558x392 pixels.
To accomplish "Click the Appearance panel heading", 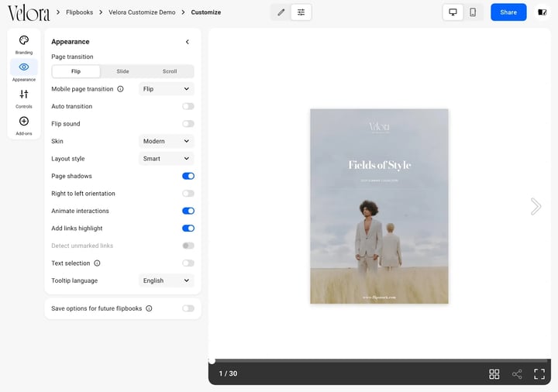I will tap(71, 42).
